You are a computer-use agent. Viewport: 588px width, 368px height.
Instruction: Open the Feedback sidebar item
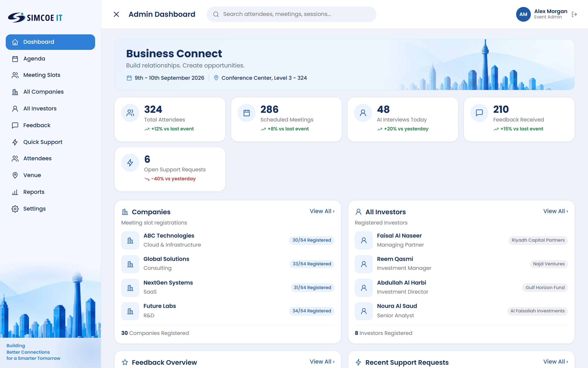point(50,125)
